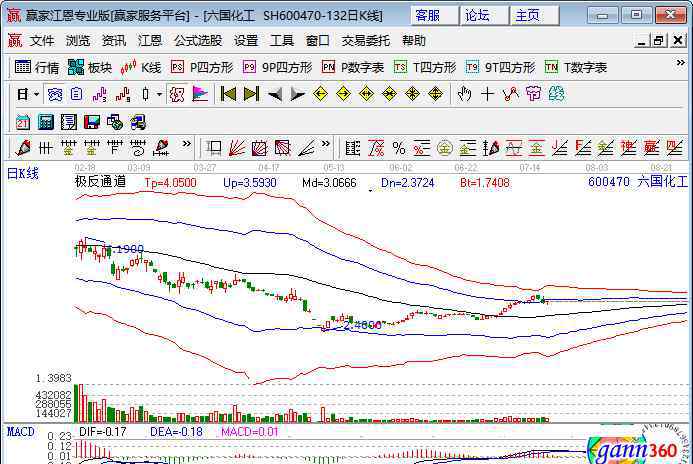Screen dimensions: 693x464
Task: Click the 论坛 forum button
Action: click(478, 15)
